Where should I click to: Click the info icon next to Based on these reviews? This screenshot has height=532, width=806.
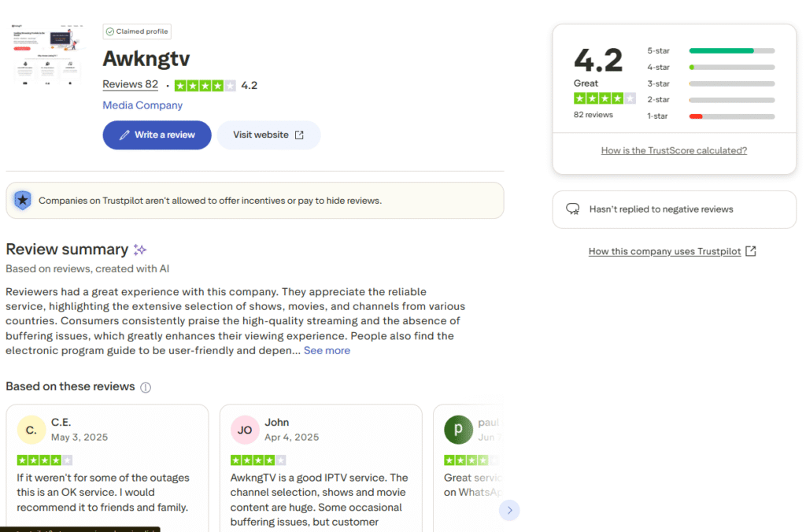pos(146,386)
